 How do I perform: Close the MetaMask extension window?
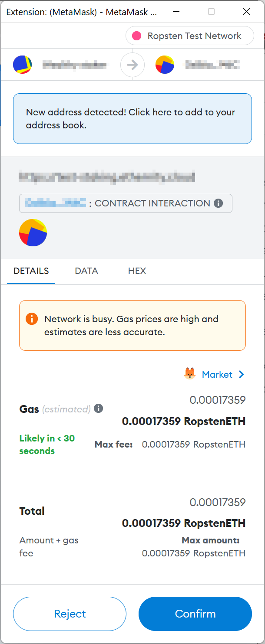point(246,12)
